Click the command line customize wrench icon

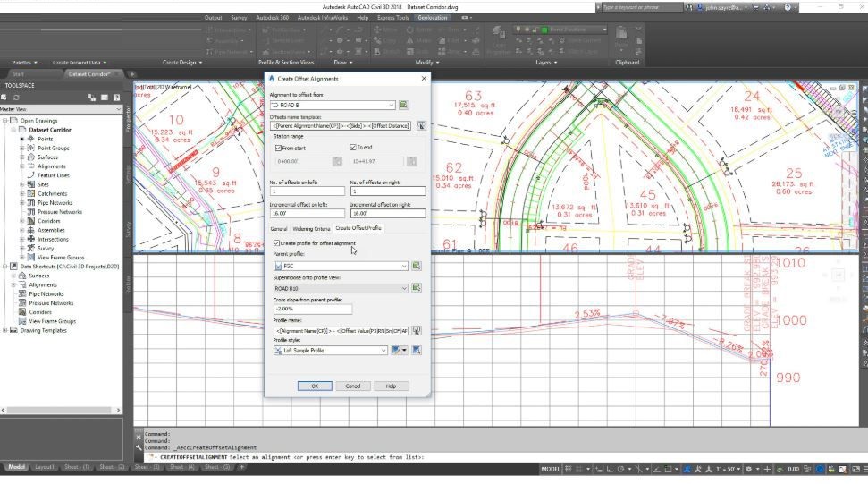pos(139,447)
